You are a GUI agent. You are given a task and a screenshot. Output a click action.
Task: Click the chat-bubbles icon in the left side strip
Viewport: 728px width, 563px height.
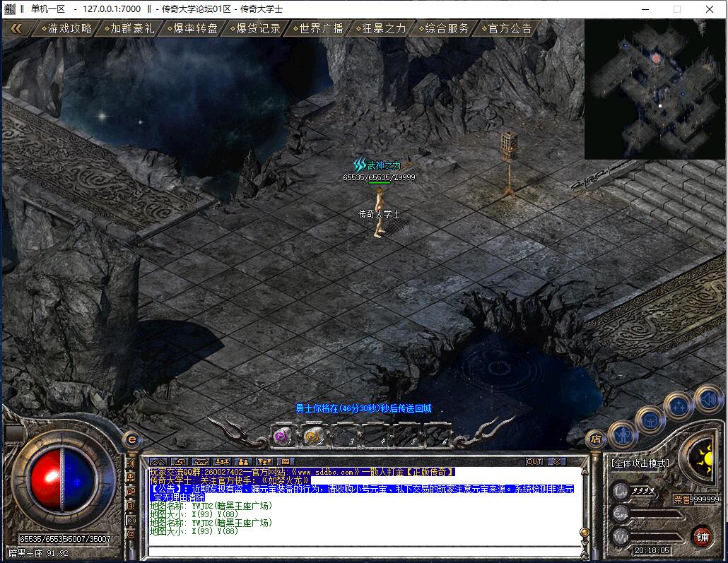click(131, 492)
